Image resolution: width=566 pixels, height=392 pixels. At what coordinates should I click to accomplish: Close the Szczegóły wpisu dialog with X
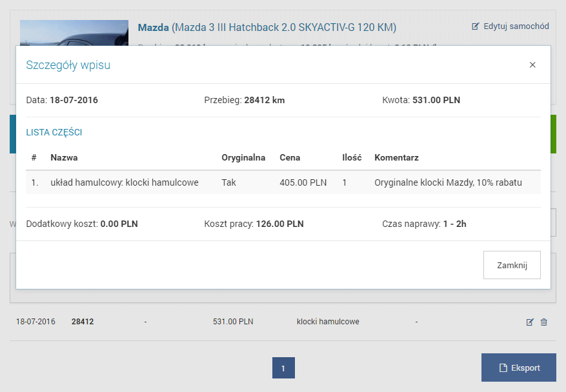point(532,64)
